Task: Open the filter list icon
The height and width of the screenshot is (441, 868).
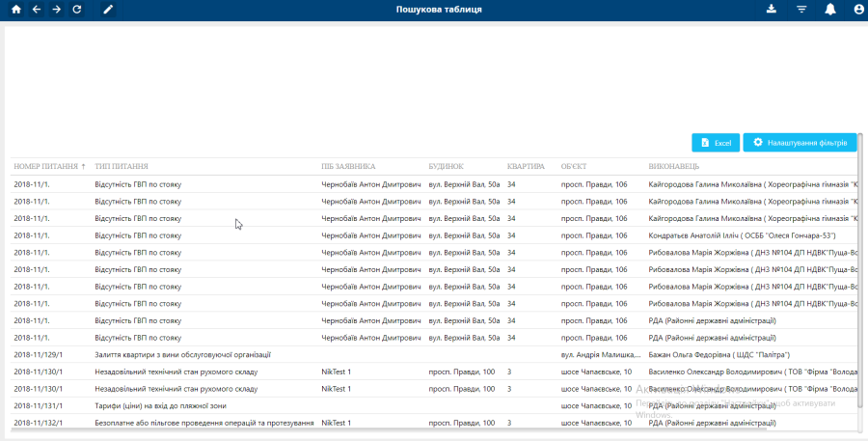Action: tap(801, 10)
